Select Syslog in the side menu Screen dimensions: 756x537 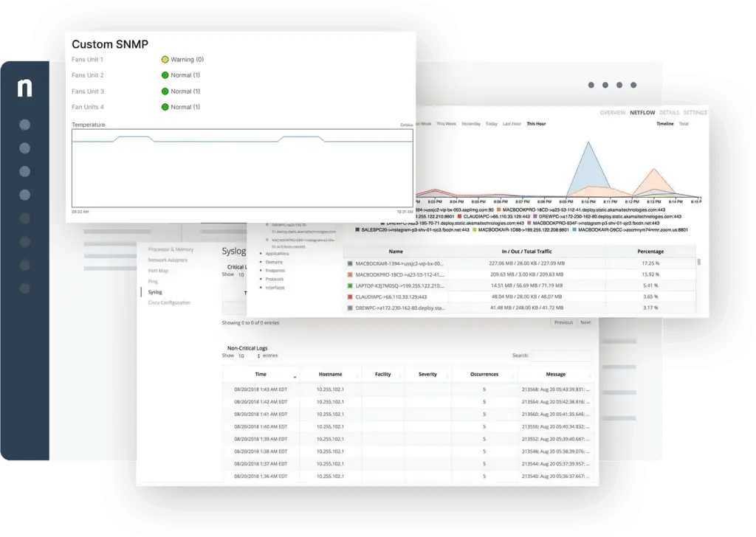[x=155, y=292]
